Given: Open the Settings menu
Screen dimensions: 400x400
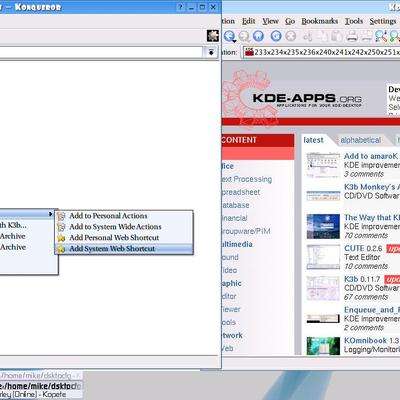Looking at the screenshot, I should click(x=383, y=21).
